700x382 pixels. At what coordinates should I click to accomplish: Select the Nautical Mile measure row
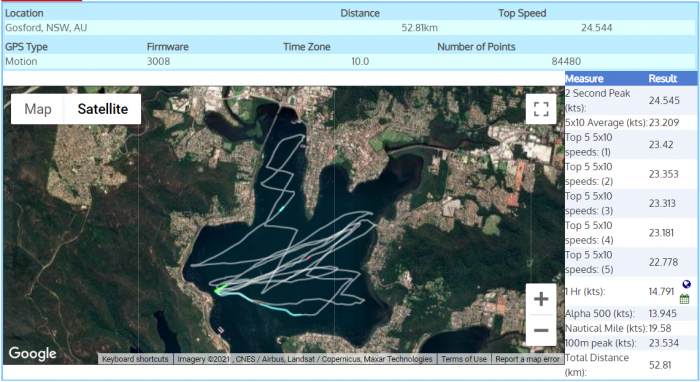631,328
